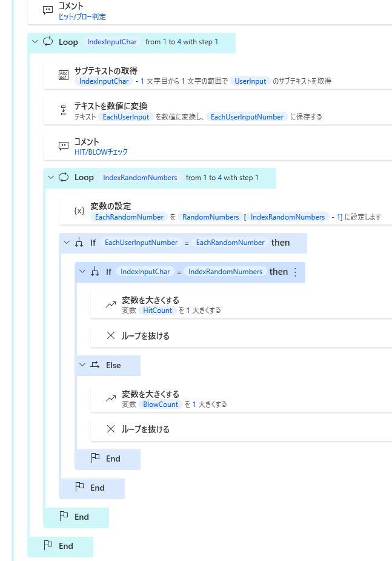392x561 pixels.
Task: Select IndexRandomNumbers chip in inner If condition
Action: pos(225,272)
